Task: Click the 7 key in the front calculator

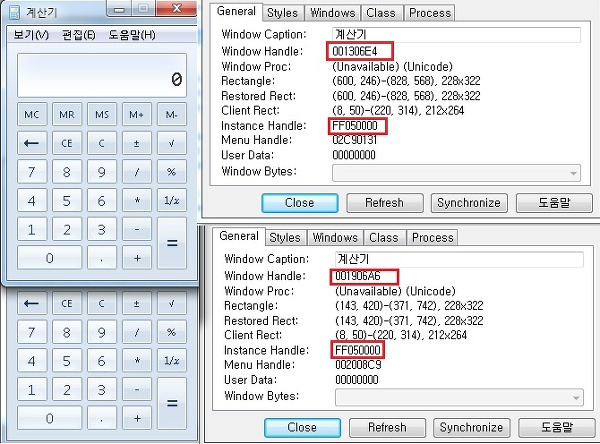Action: tap(32, 172)
